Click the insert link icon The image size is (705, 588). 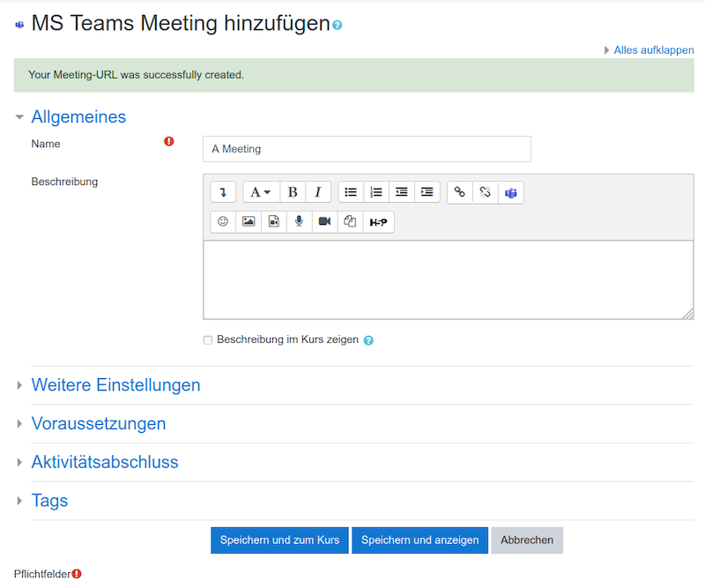[x=459, y=192]
